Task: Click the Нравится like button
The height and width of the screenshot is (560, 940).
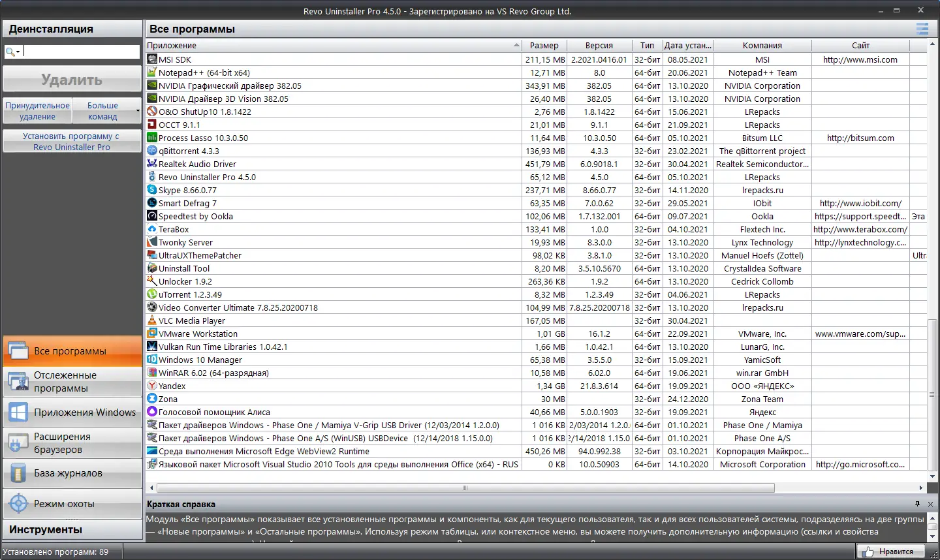Action: [x=890, y=552]
